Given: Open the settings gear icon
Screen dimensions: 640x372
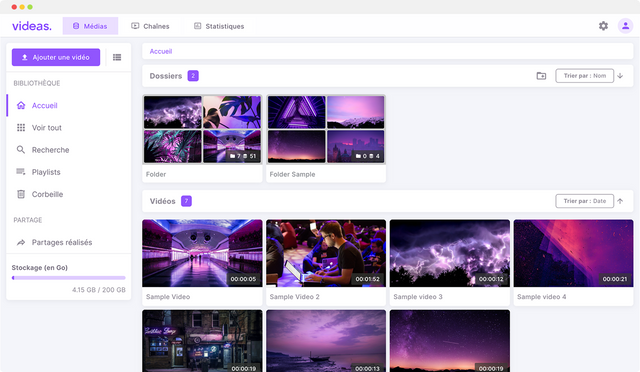Looking at the screenshot, I should pos(603,26).
